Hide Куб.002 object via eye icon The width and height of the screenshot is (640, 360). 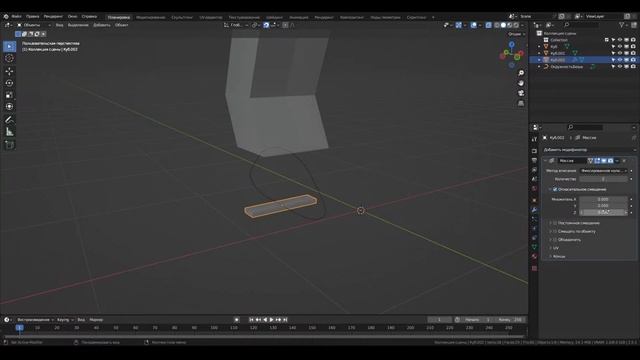[x=620, y=53]
